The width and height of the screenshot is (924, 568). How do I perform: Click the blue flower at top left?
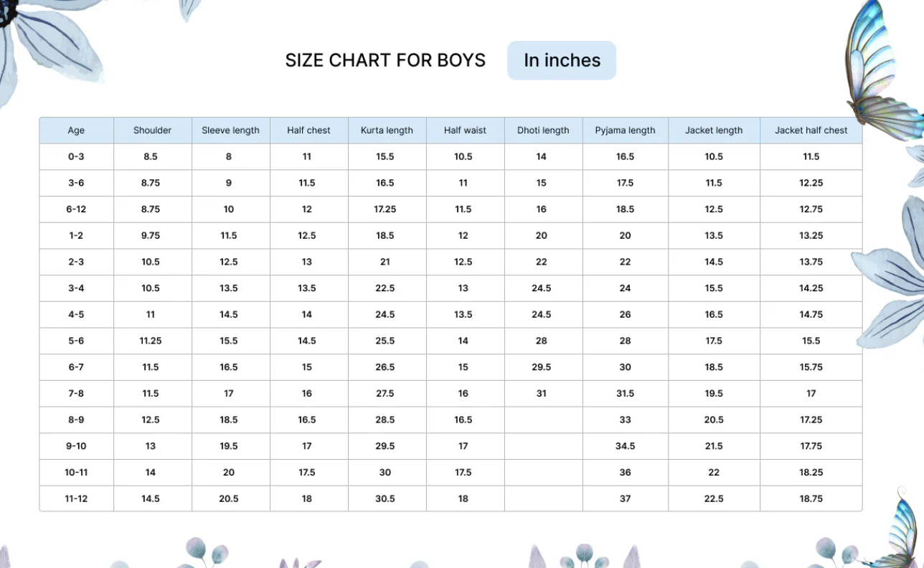49,44
